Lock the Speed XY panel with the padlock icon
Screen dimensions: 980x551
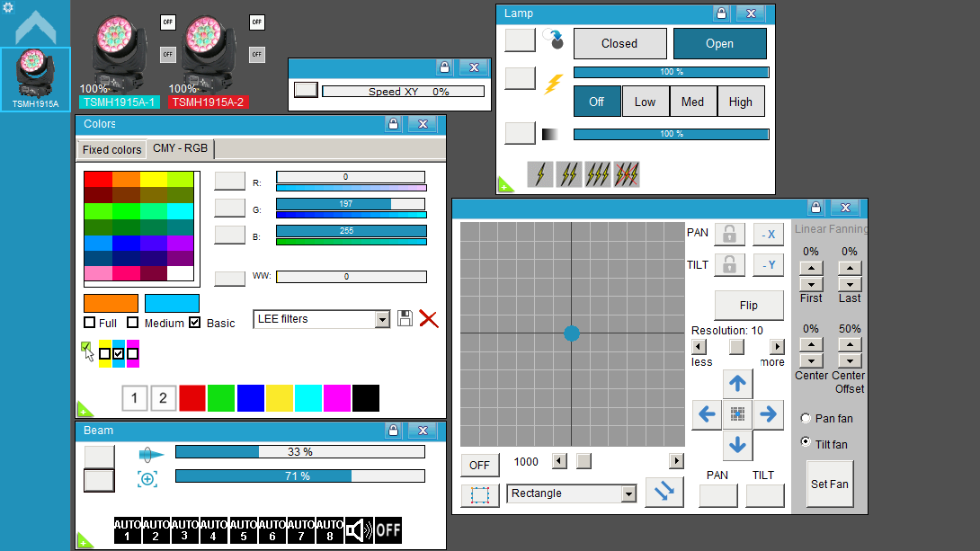coord(444,67)
